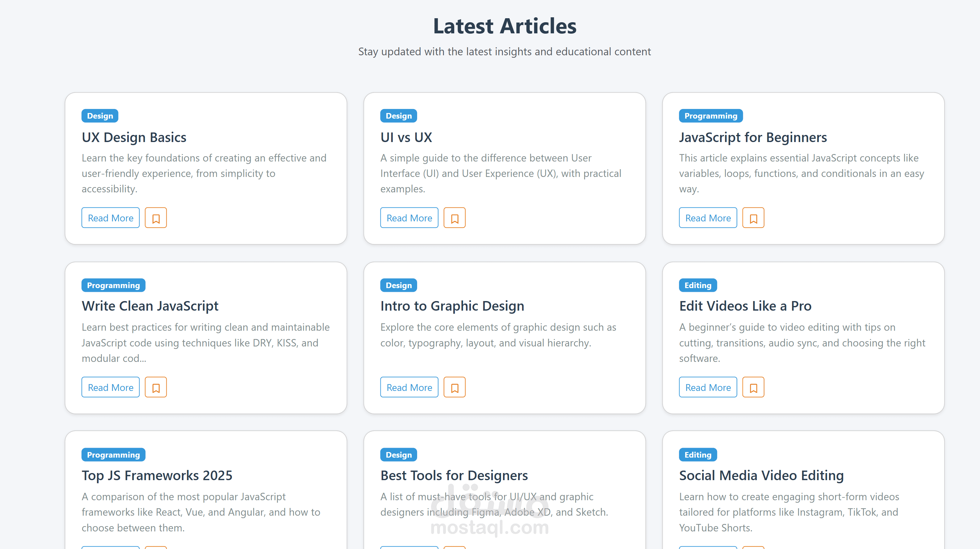
Task: Bookmark the Write Clean JavaScript article
Action: coord(156,387)
